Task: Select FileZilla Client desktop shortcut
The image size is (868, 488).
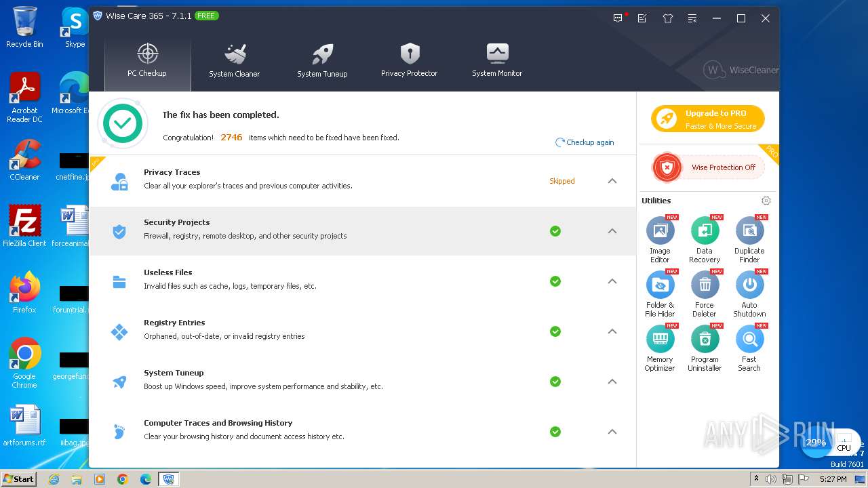Action: [24, 226]
